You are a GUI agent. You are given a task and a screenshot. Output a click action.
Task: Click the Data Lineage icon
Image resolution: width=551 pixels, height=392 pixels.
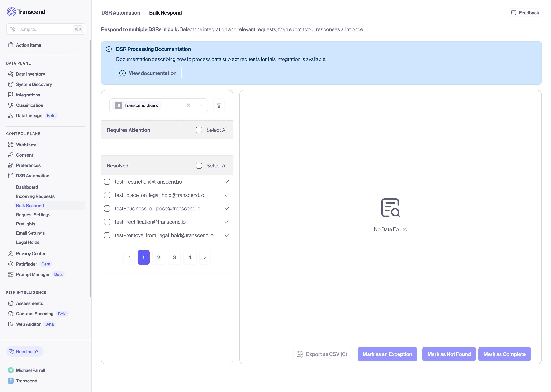click(11, 116)
